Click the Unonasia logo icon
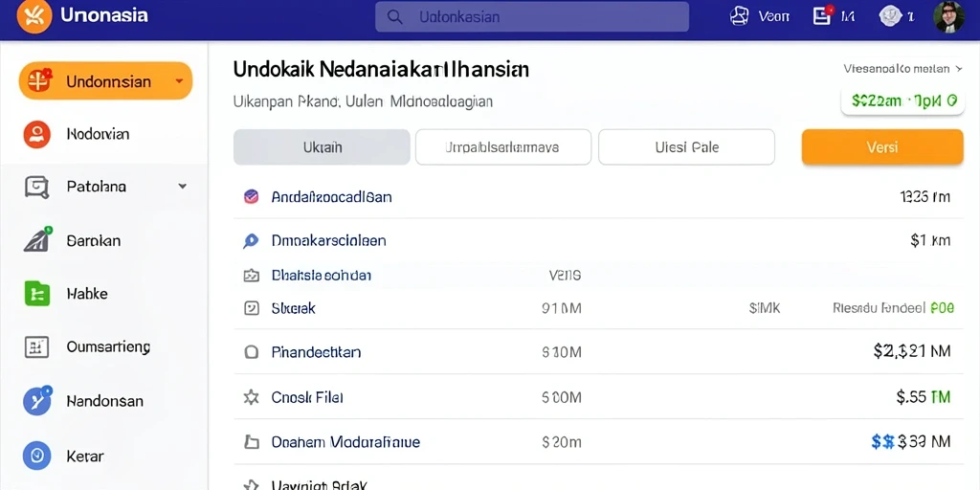This screenshot has height=490, width=980. tap(34, 16)
